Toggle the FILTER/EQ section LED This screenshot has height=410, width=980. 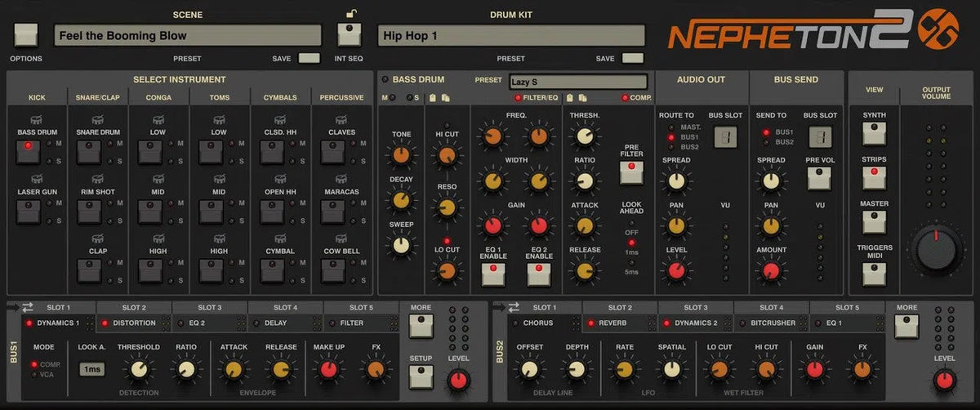click(x=518, y=98)
